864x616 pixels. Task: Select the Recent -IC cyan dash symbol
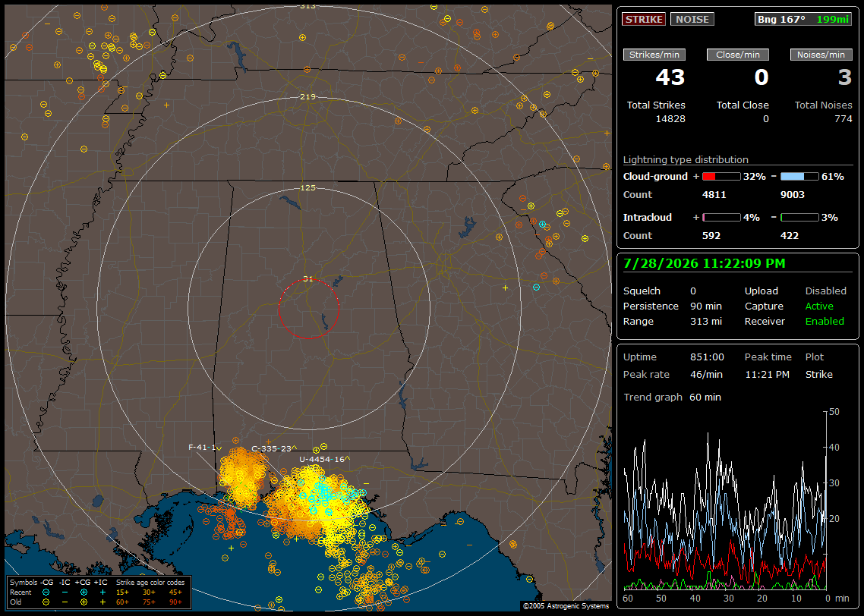click(65, 592)
